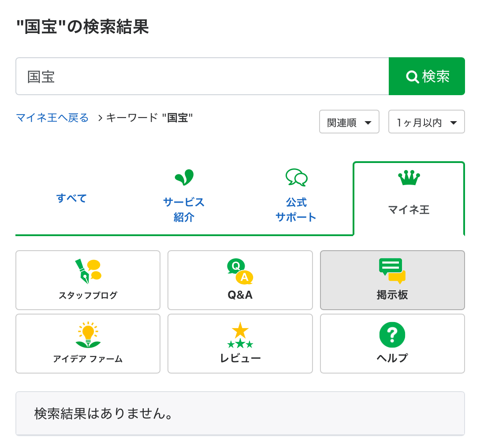This screenshot has height=448, width=480.
Task: Click the magnifying glass in the search button
Action: (x=413, y=77)
